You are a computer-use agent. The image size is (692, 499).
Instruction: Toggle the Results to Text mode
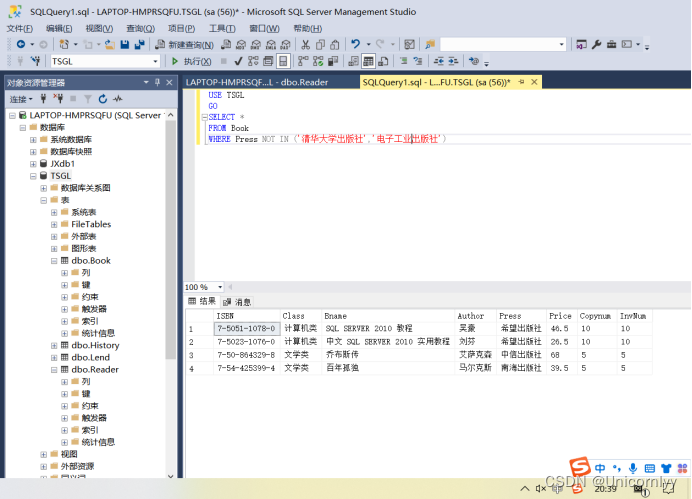[354, 61]
